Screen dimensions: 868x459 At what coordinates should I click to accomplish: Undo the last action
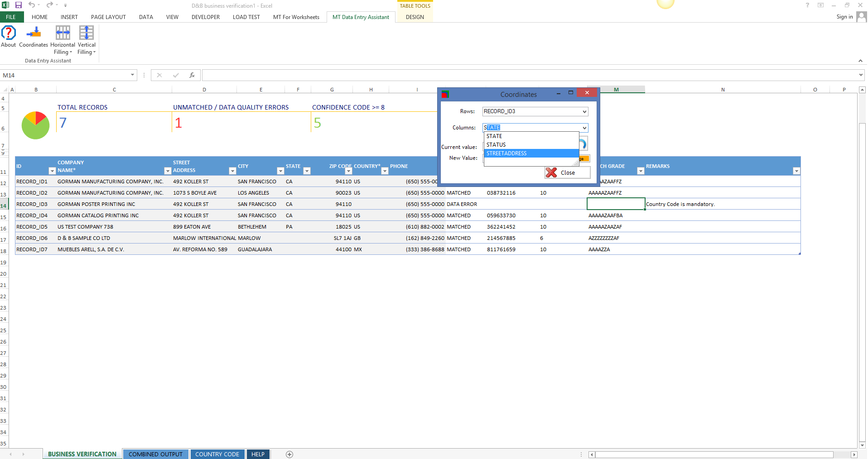(x=32, y=5)
